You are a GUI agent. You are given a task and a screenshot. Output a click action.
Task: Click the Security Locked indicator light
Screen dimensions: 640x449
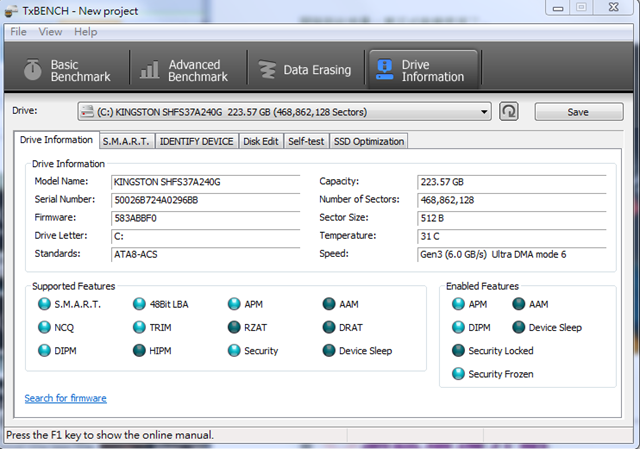(x=458, y=350)
